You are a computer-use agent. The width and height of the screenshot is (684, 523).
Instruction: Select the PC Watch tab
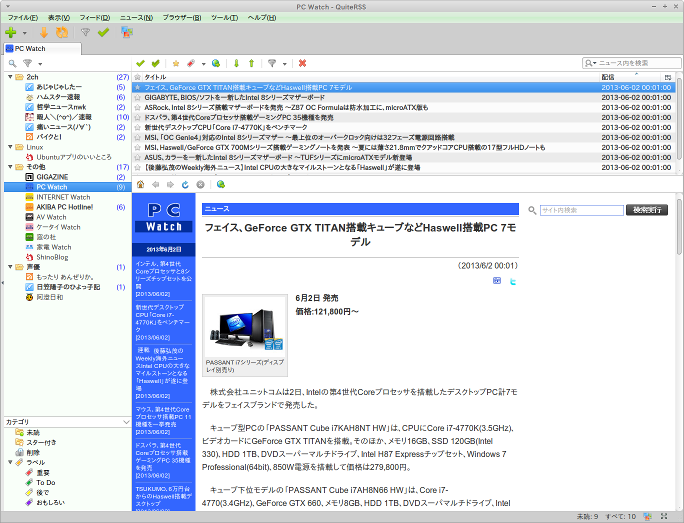[x=42, y=48]
